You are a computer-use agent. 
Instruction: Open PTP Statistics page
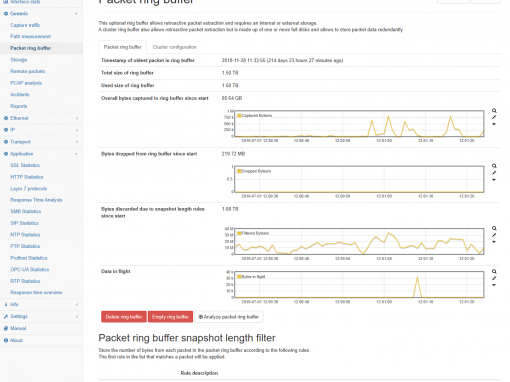click(x=25, y=246)
